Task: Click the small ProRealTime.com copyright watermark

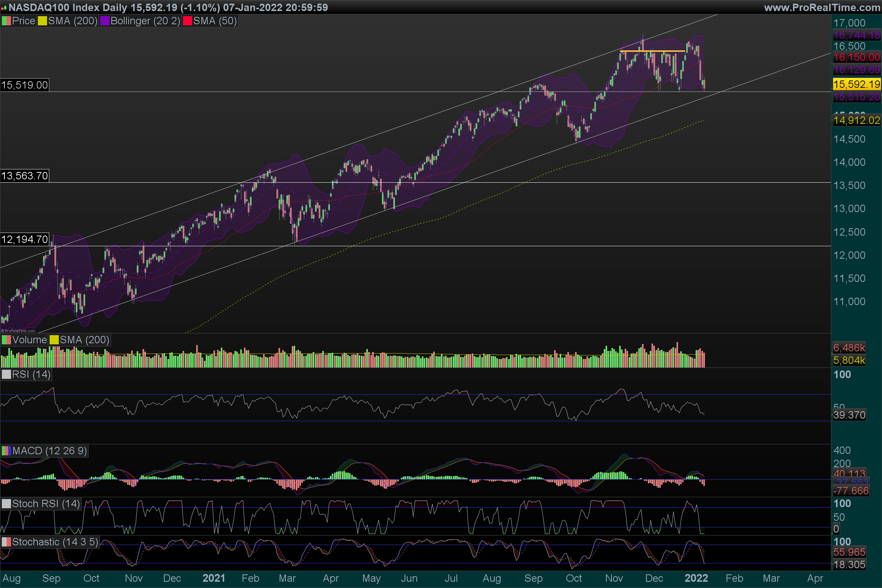Action: tap(18, 331)
